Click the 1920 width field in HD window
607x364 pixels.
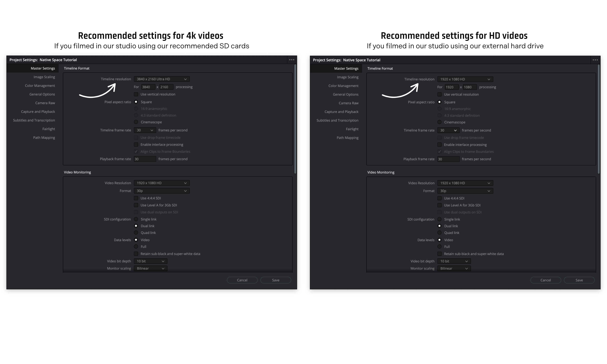coord(452,87)
